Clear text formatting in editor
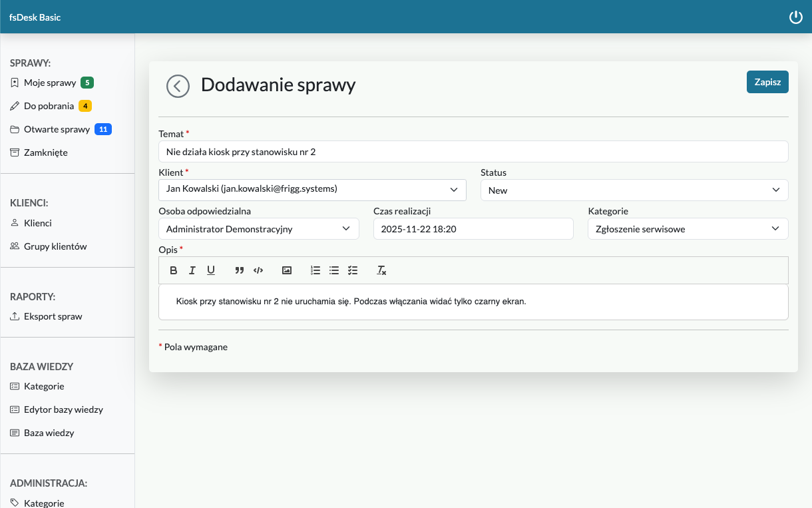Viewport: 812px width, 508px height. (381, 270)
